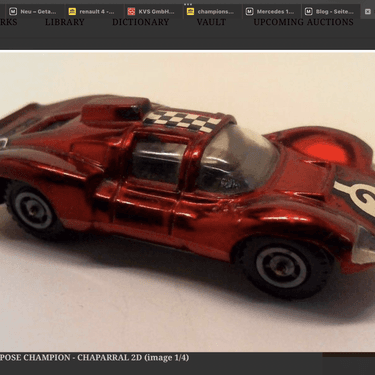This screenshot has height=375, width=375.
Task: Click the three-dot handle above the tabs
Action: [188, 4]
